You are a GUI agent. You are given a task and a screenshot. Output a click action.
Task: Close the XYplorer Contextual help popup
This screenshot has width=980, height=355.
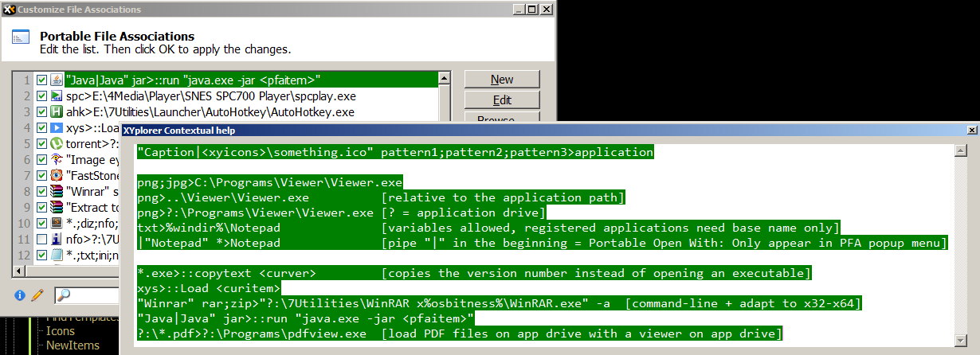(x=971, y=130)
